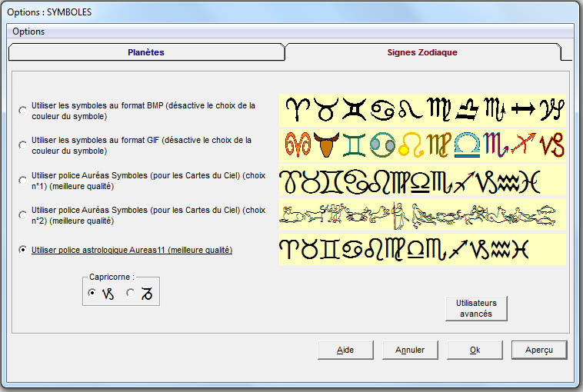Image resolution: width=583 pixels, height=392 pixels.
Task: Switch to the Planètes tab
Action: (x=146, y=52)
